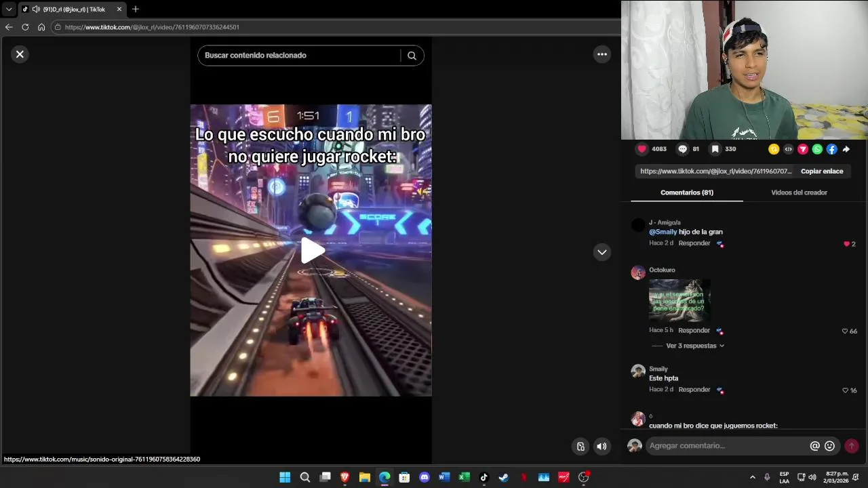
Task: Click the red send-to-friends share icon
Action: pyautogui.click(x=803, y=149)
